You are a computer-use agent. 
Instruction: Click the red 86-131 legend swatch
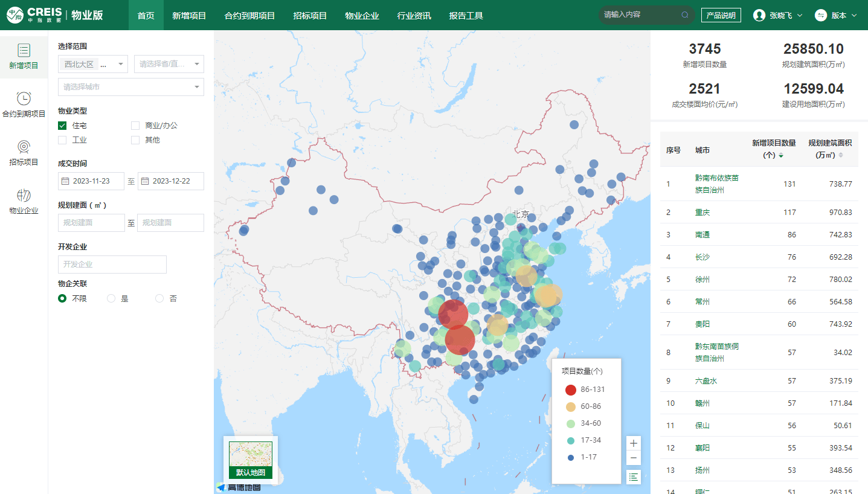[x=571, y=390]
